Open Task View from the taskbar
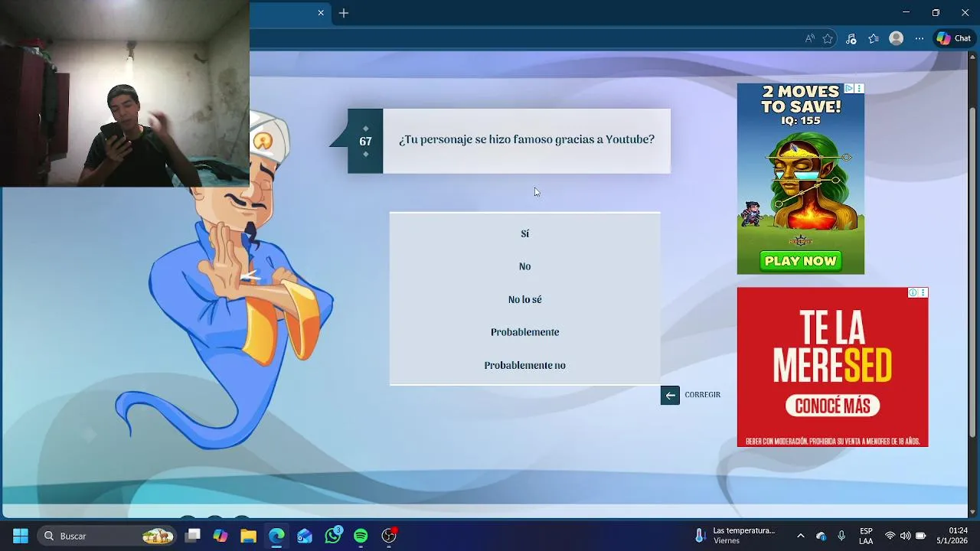This screenshot has height=551, width=980. (193, 536)
